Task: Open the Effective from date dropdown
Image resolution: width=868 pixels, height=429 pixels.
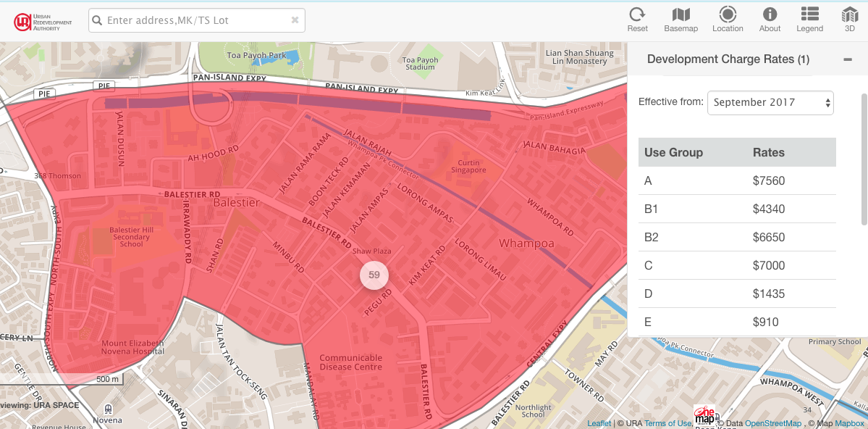Action: (770, 103)
